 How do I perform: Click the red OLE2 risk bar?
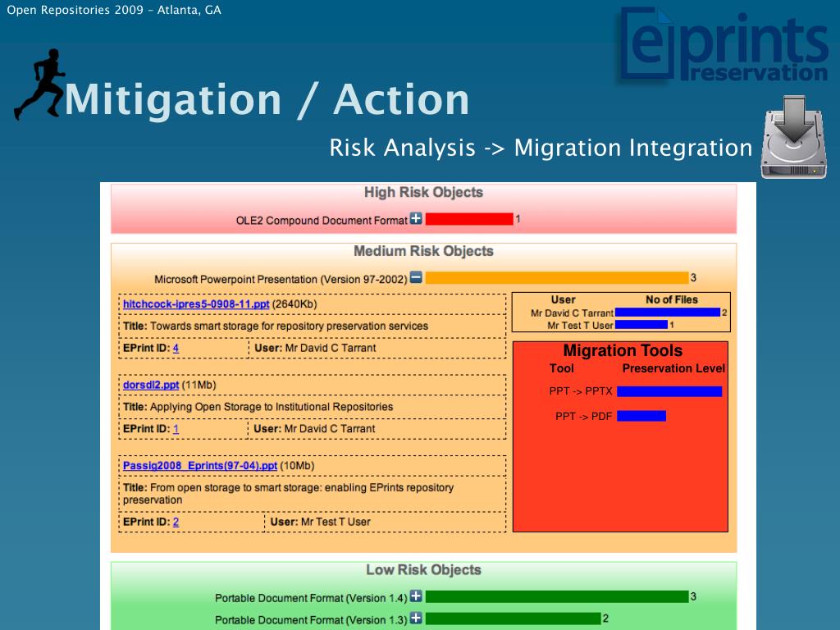[469, 218]
